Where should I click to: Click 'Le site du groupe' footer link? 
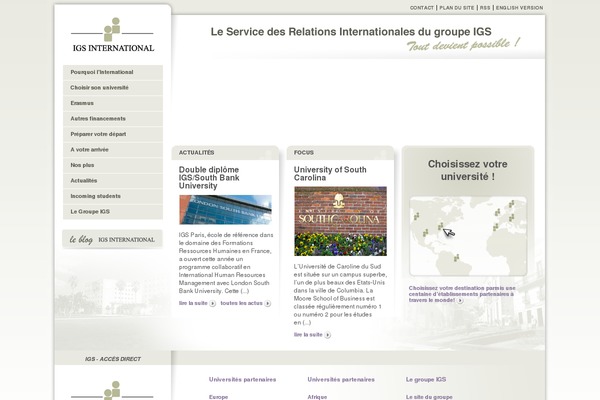tap(429, 397)
